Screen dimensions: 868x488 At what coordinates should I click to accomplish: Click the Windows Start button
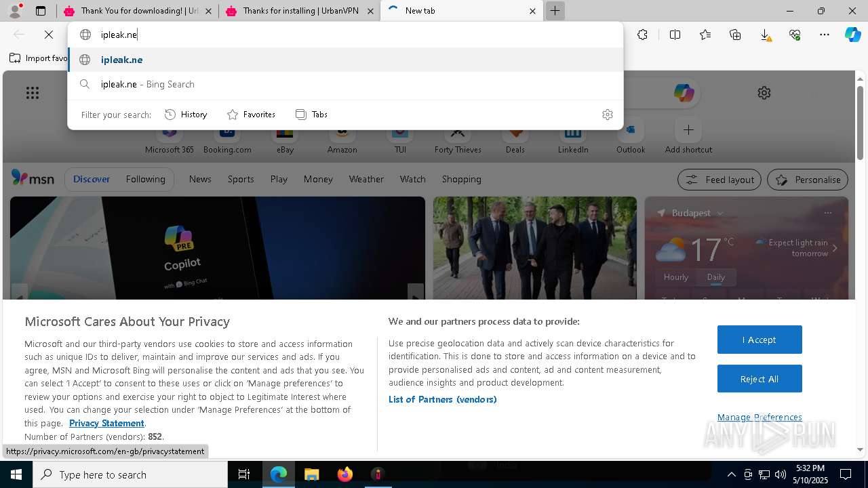pyautogui.click(x=16, y=474)
